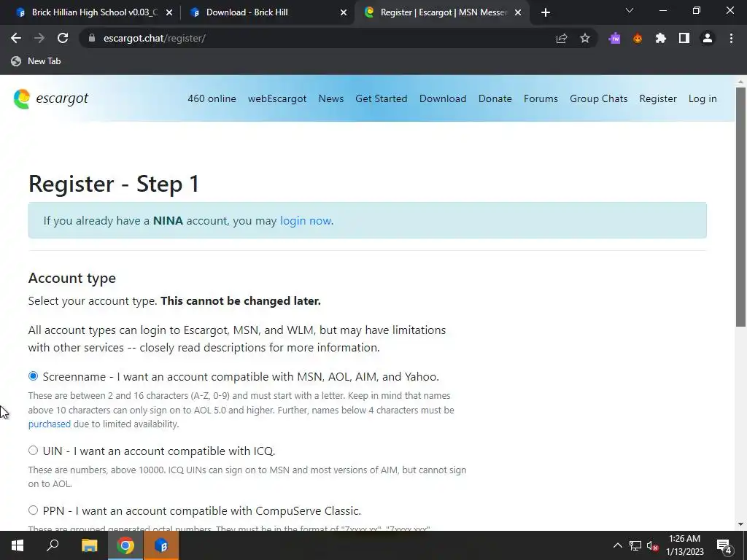Open the notification center icon
The image size is (747, 560).
[x=724, y=545]
